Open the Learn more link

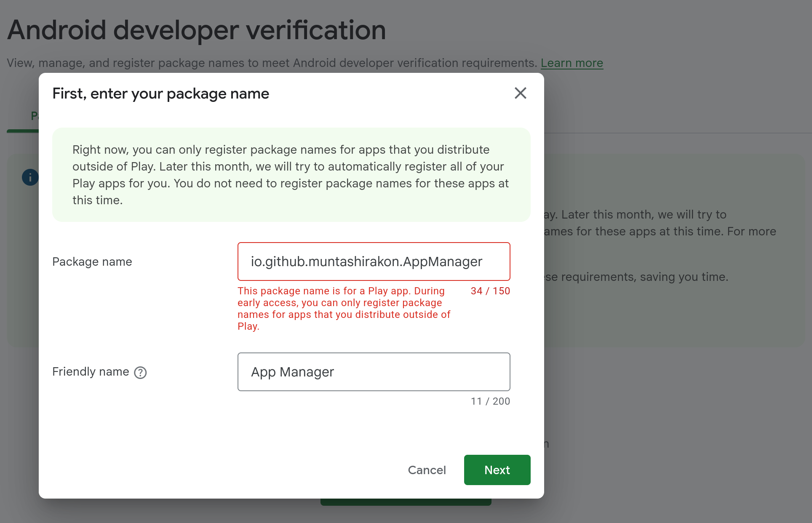pyautogui.click(x=572, y=63)
